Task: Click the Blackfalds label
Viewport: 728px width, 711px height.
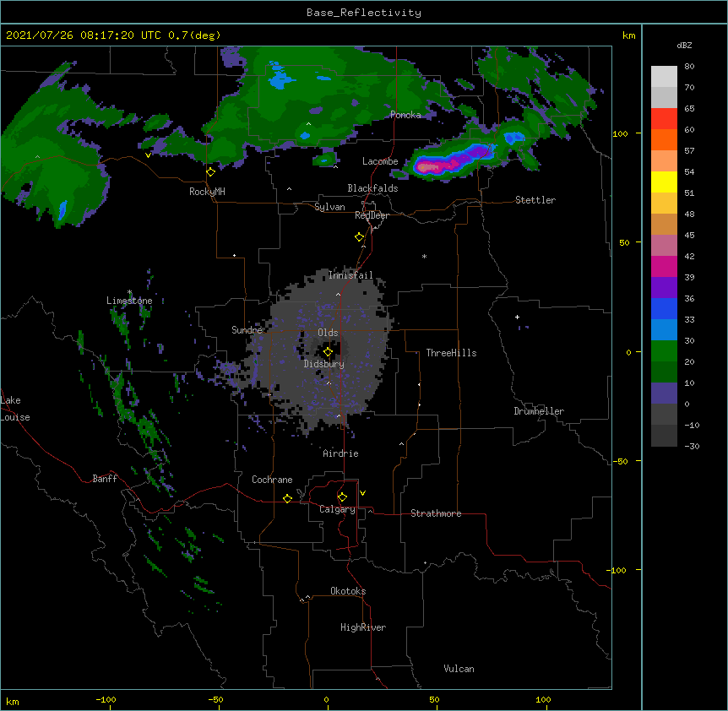Action: [372, 188]
